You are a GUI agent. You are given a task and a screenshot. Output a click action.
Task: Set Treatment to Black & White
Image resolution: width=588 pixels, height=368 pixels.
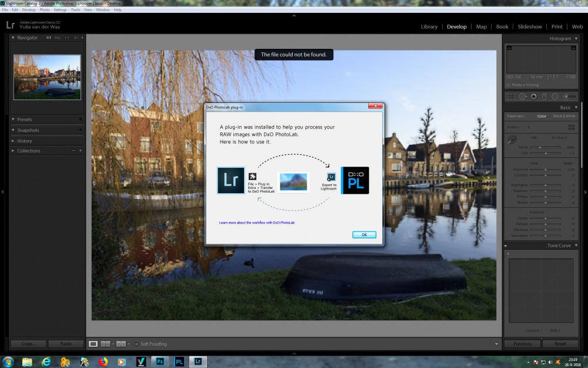tap(564, 117)
